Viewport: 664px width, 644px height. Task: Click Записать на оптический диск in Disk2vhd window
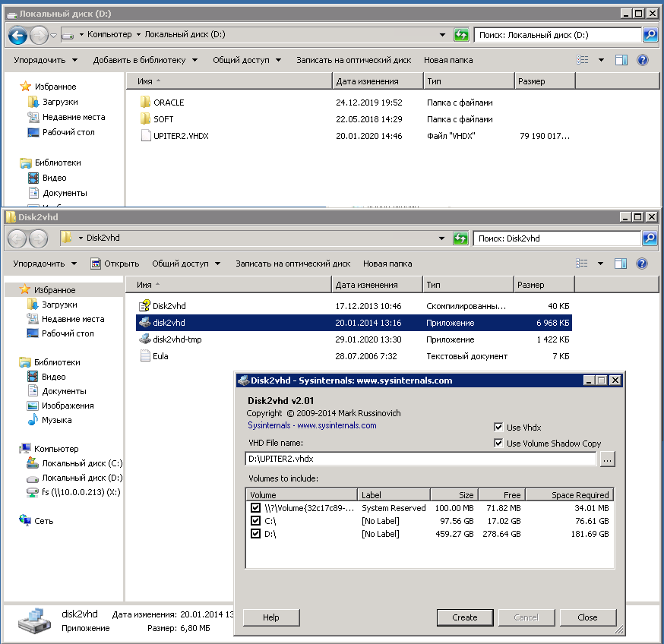(293, 264)
